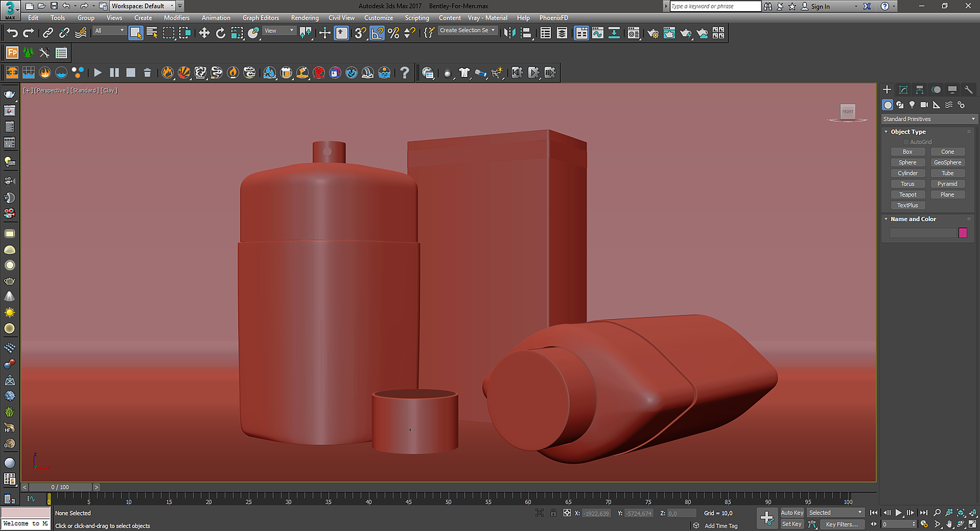Open the Curve Editor toolbar icon
The width and height of the screenshot is (980, 531).
[x=598, y=33]
